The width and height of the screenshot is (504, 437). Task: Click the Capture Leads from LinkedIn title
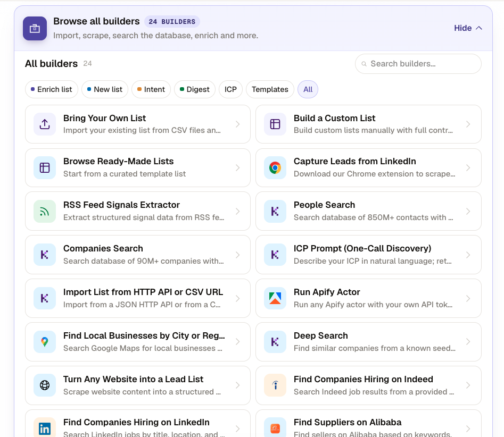[x=355, y=161]
